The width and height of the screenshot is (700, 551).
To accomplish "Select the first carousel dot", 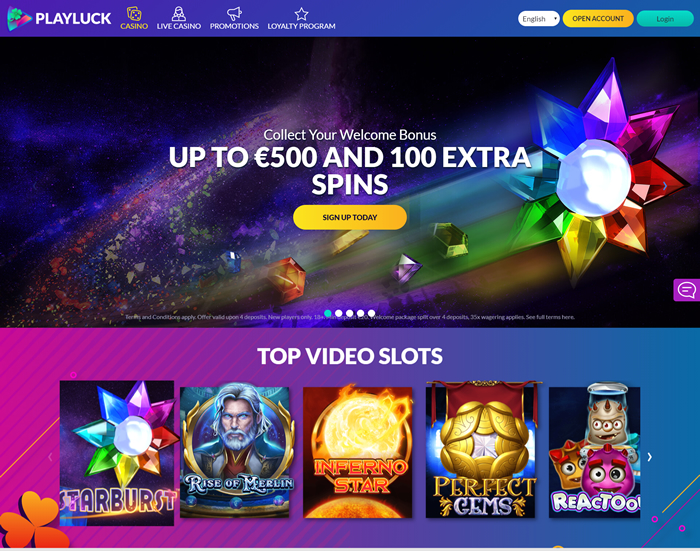I will [x=328, y=313].
